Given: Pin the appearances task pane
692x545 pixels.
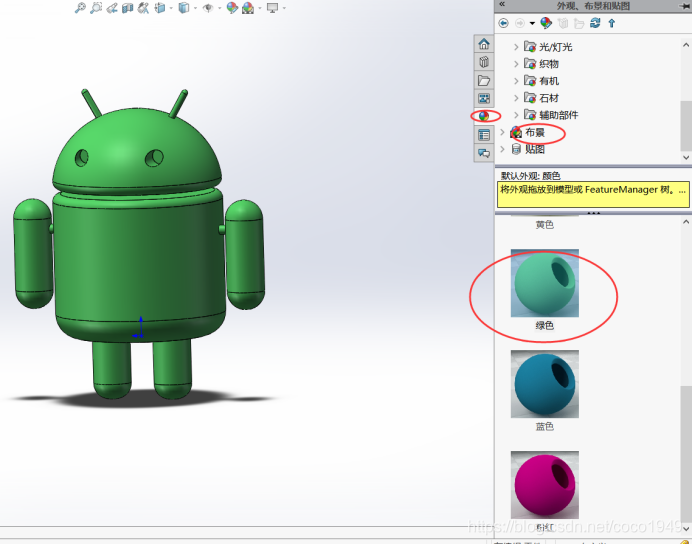Looking at the screenshot, I should 685,6.
